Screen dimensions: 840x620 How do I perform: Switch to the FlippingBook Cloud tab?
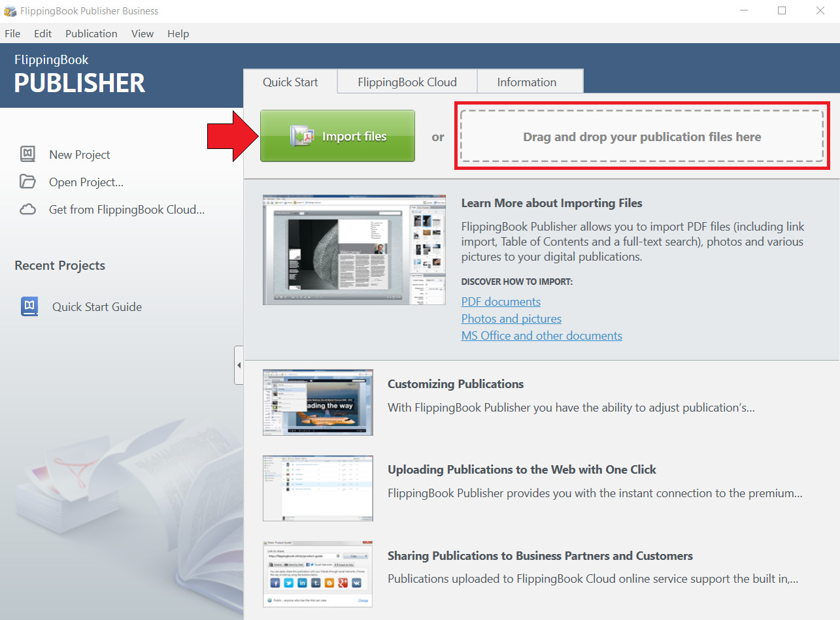tap(407, 82)
